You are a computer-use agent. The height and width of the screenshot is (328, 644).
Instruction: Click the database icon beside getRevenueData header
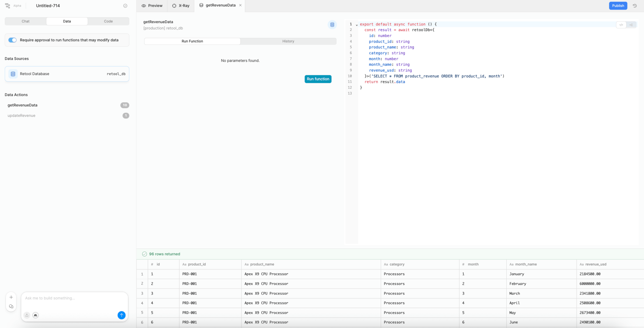click(x=332, y=25)
